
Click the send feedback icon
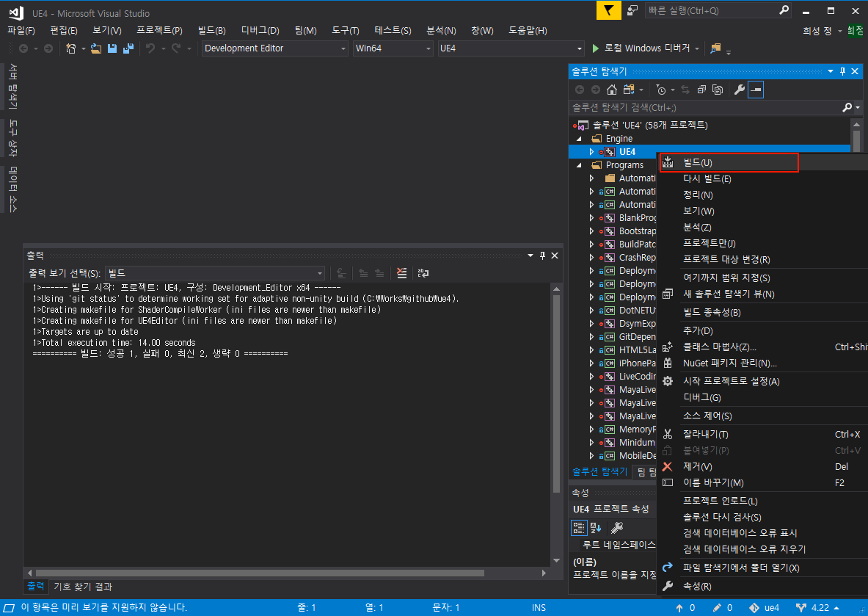632,10
